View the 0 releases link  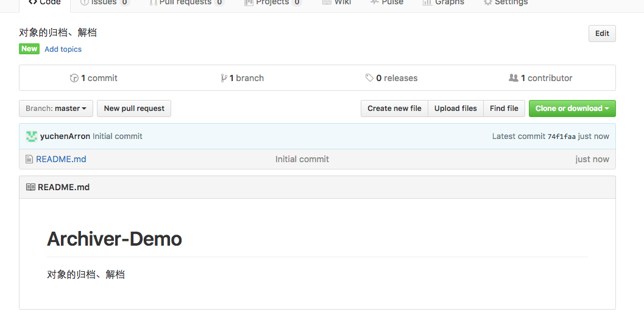coord(397,77)
